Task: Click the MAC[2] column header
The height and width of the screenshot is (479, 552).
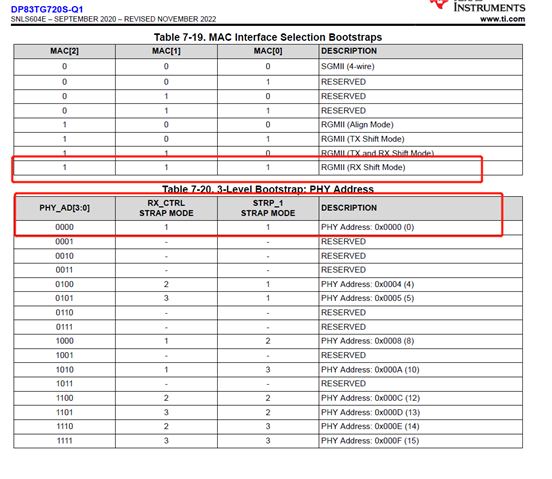Action: [x=64, y=51]
